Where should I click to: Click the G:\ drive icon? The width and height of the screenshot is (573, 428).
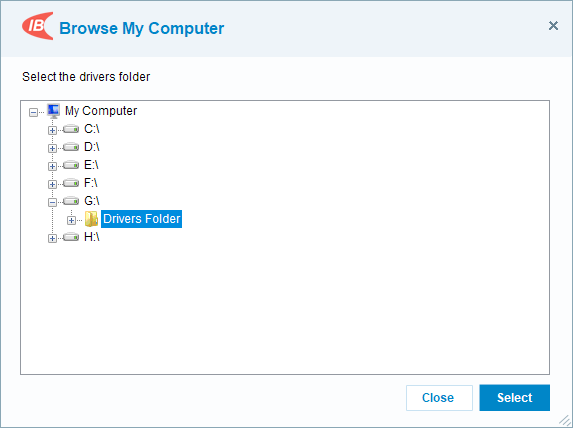pyautogui.click(x=71, y=201)
